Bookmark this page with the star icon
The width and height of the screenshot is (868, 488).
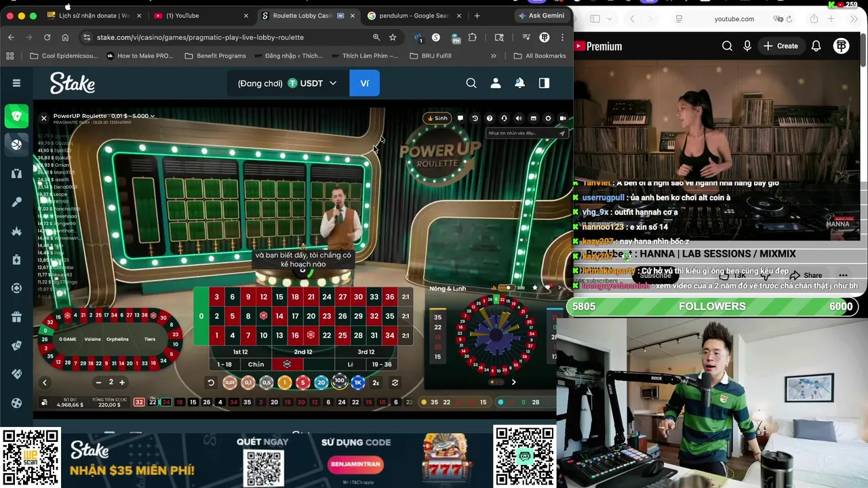(393, 37)
